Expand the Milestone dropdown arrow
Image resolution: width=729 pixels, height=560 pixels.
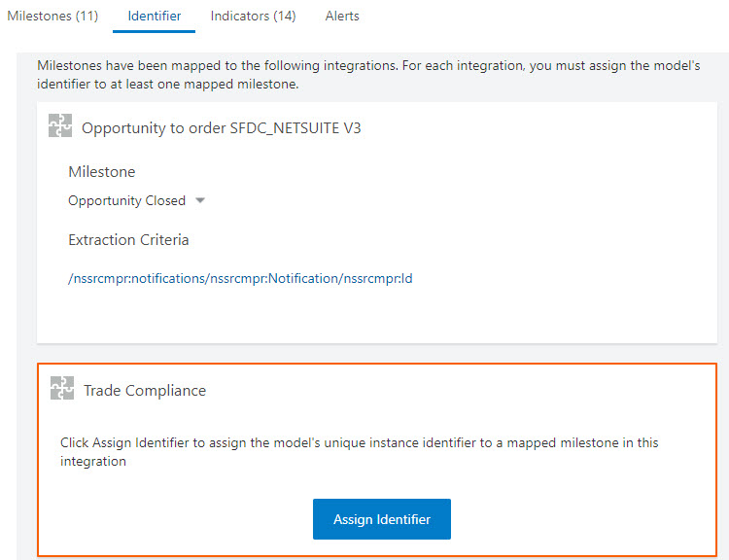200,201
